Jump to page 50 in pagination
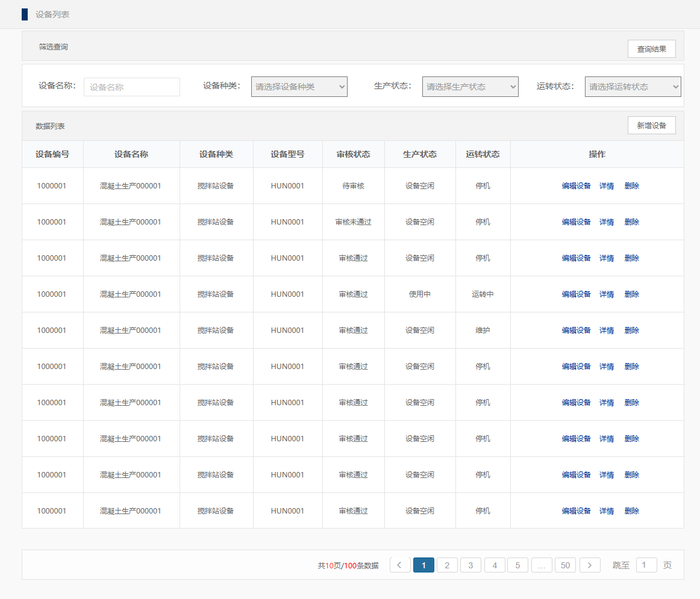 coord(565,565)
